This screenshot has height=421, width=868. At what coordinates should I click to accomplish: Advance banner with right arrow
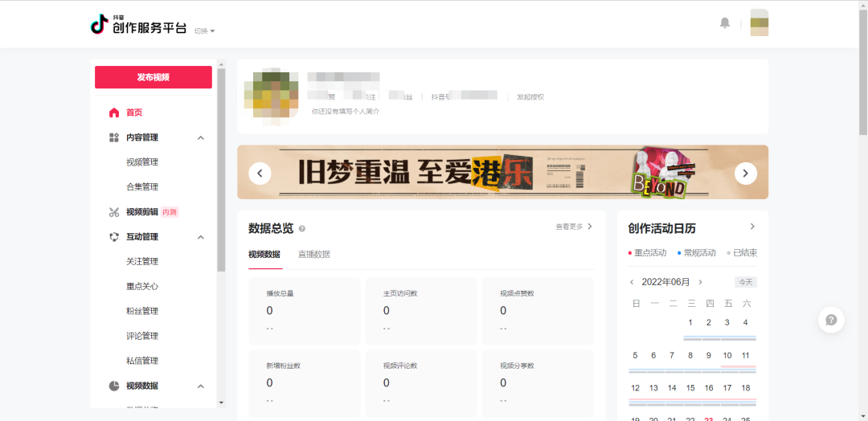tap(745, 173)
